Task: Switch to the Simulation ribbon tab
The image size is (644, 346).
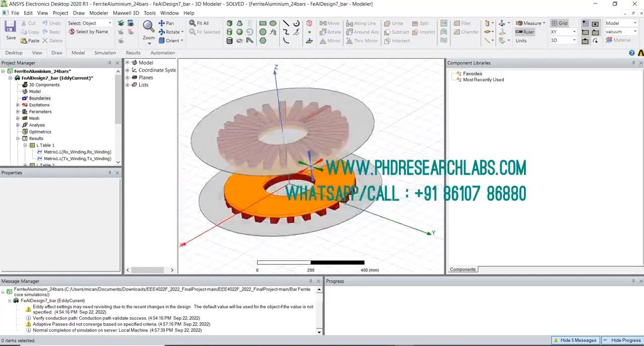Action: (x=105, y=53)
